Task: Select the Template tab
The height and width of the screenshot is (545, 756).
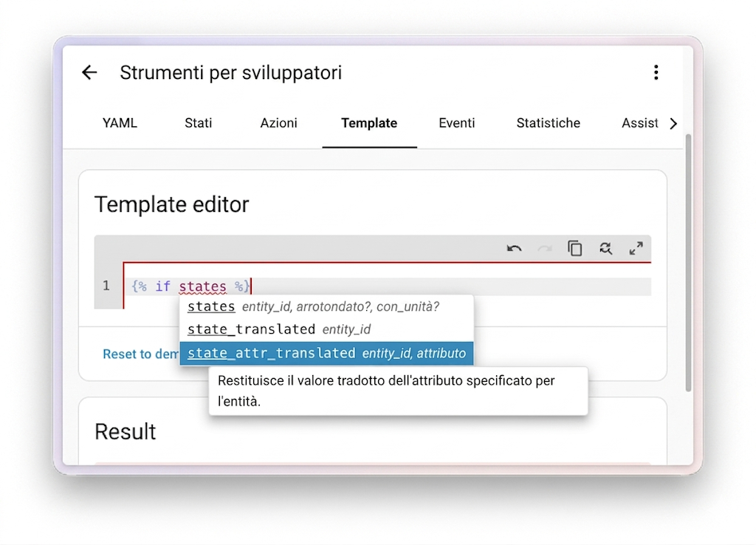Action: [x=369, y=123]
